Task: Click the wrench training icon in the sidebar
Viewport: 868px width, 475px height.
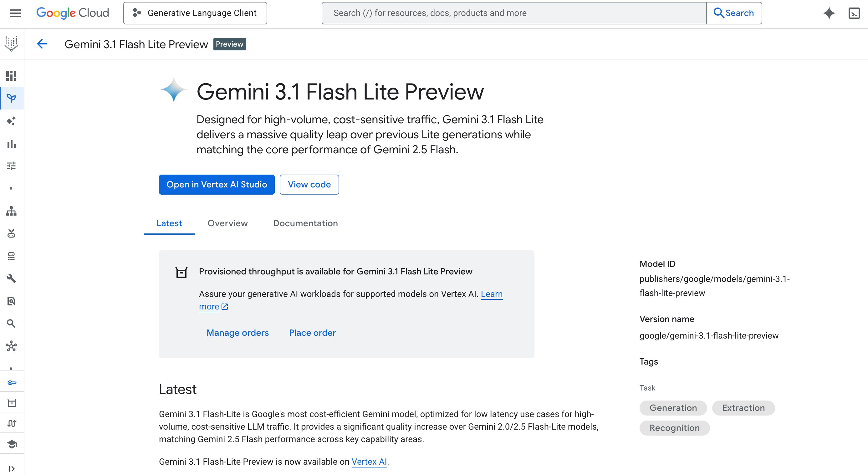Action: pyautogui.click(x=12, y=278)
